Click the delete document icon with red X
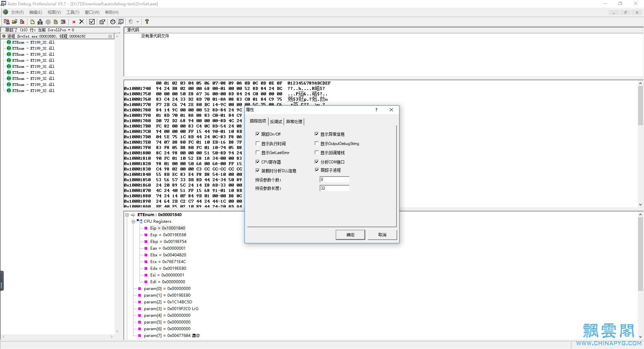This screenshot has width=644, height=349. [x=22, y=22]
